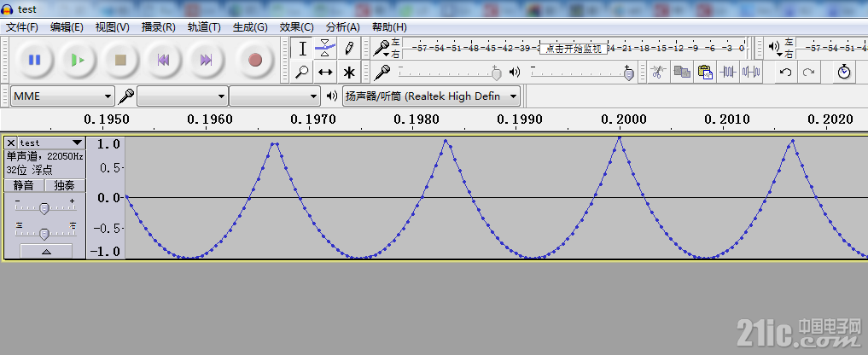The height and width of the screenshot is (355, 868).
Task: Open the 视图(V) menu
Action: click(x=113, y=27)
